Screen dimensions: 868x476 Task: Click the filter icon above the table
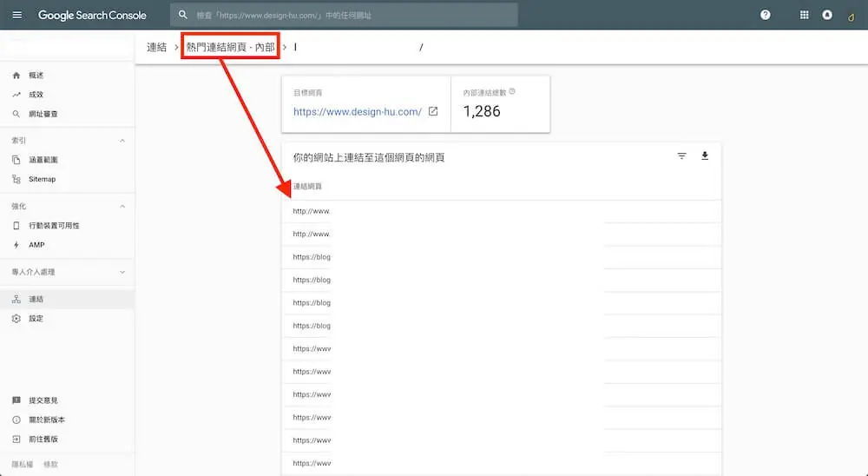681,156
